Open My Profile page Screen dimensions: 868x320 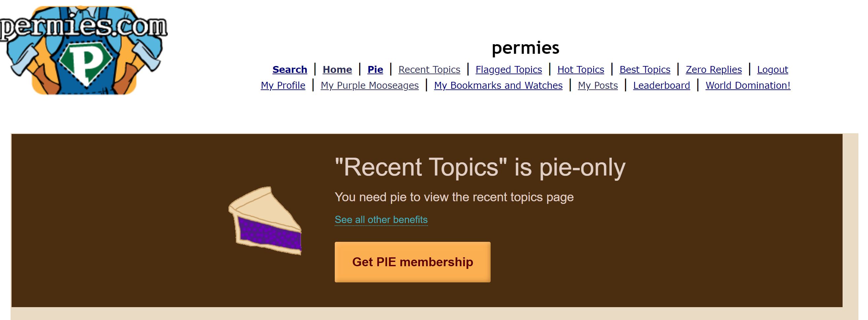[283, 85]
